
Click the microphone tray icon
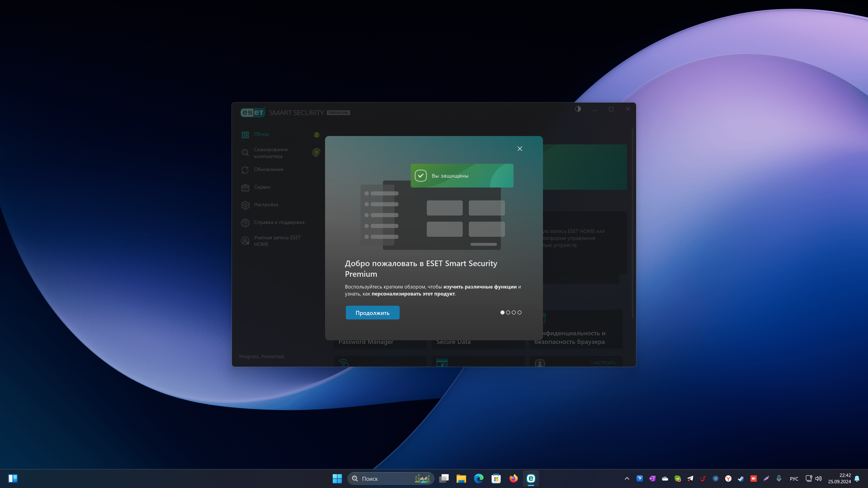coord(779,479)
